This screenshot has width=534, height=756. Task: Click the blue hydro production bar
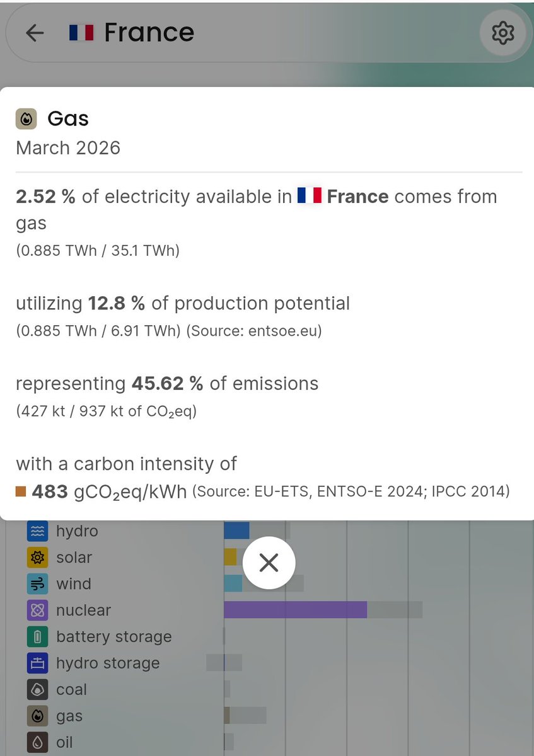(x=236, y=530)
